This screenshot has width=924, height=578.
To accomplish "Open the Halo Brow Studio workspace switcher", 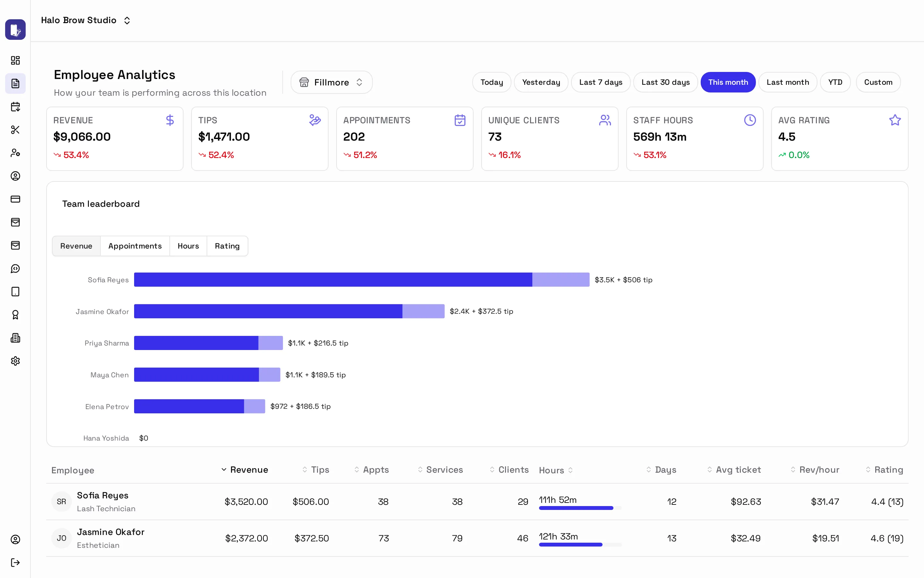I will [x=86, y=20].
